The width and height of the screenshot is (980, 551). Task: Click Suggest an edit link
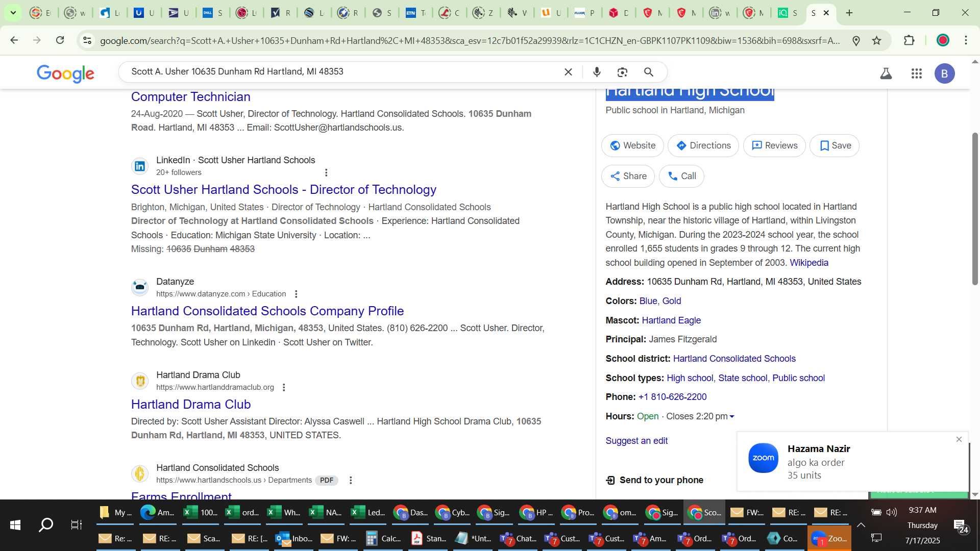click(x=636, y=441)
